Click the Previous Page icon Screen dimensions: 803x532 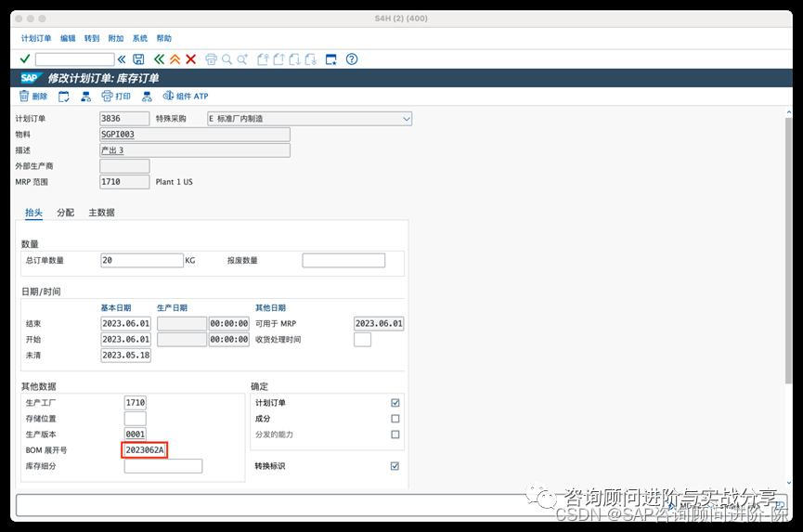click(278, 59)
